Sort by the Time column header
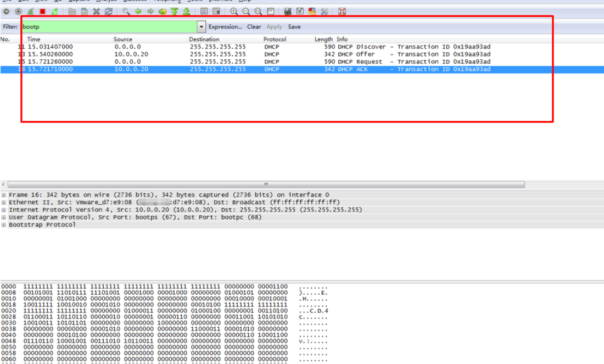This screenshot has height=364, width=604. point(33,40)
